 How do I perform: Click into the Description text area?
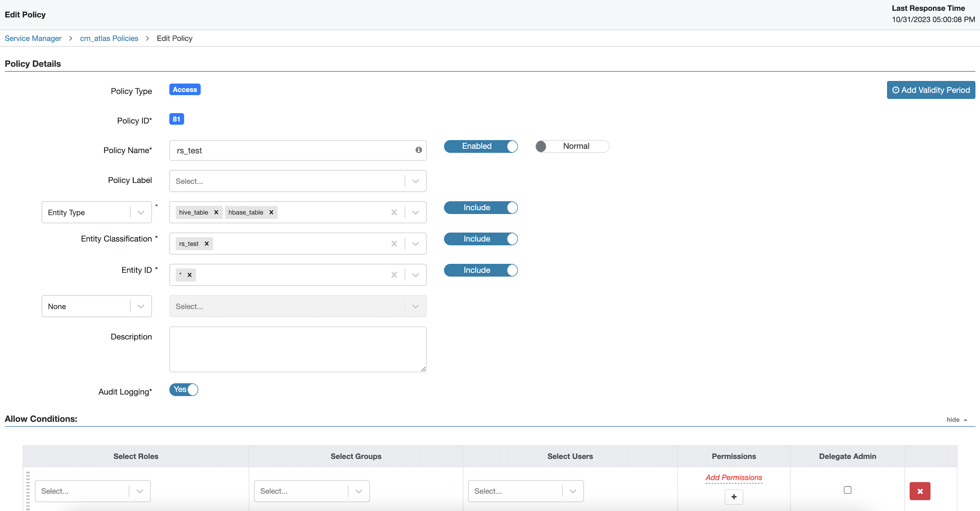point(298,349)
